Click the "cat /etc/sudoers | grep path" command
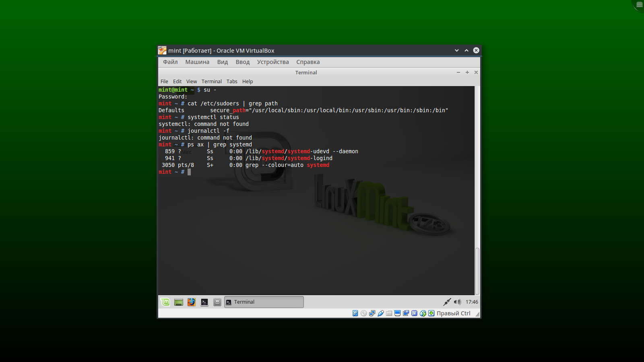 pos(233,103)
